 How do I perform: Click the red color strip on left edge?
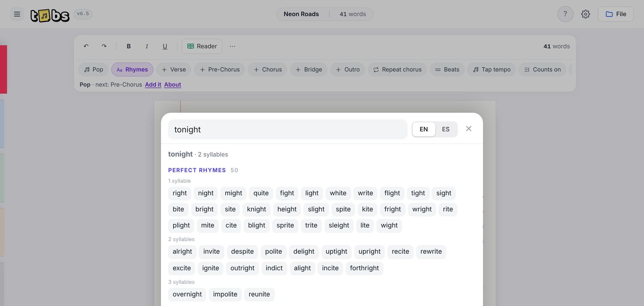(x=3, y=69)
